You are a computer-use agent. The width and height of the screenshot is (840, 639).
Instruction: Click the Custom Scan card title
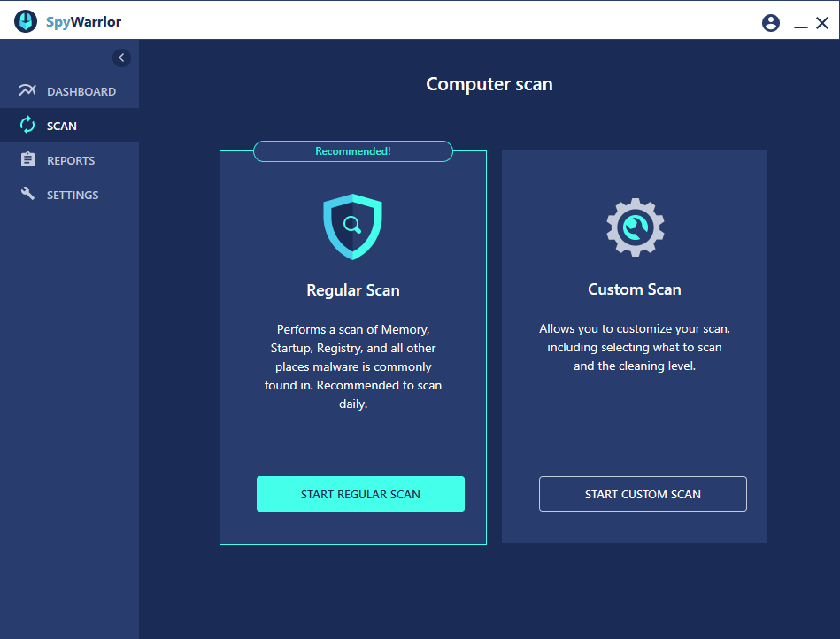pos(635,289)
